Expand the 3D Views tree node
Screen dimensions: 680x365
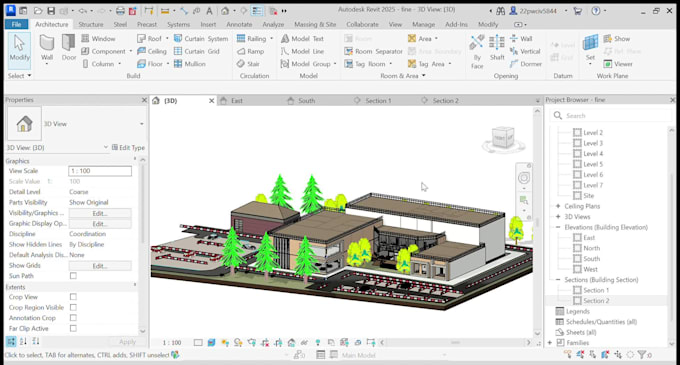click(x=558, y=217)
